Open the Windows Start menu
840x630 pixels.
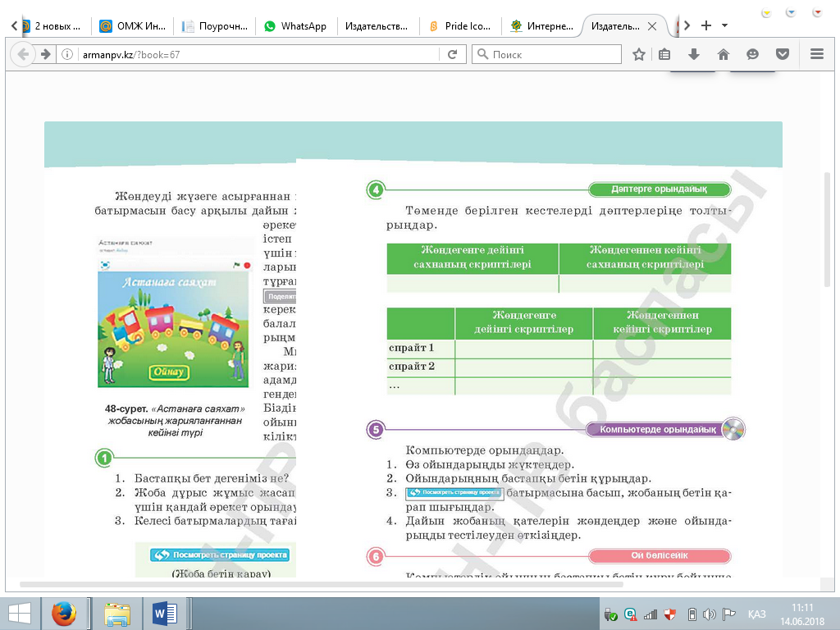pos(20,614)
